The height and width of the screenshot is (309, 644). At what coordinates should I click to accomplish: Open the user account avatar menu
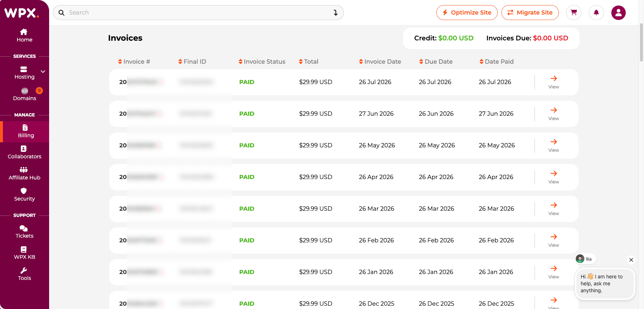coord(619,13)
